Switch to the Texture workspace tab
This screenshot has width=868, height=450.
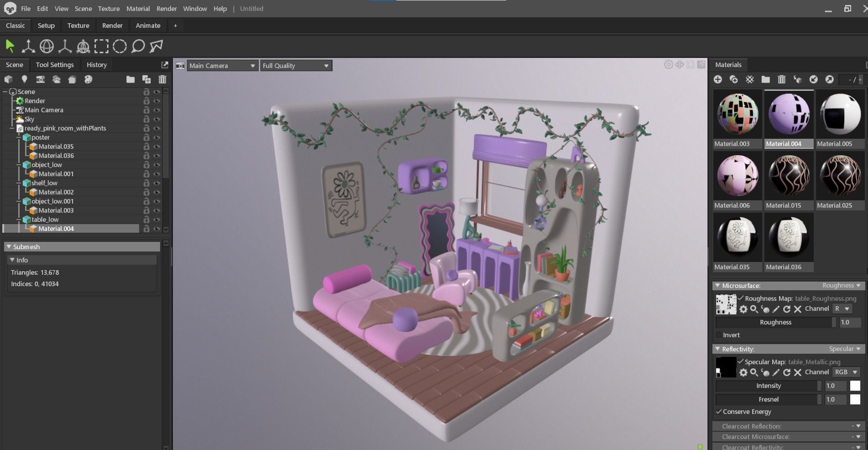pos(78,26)
